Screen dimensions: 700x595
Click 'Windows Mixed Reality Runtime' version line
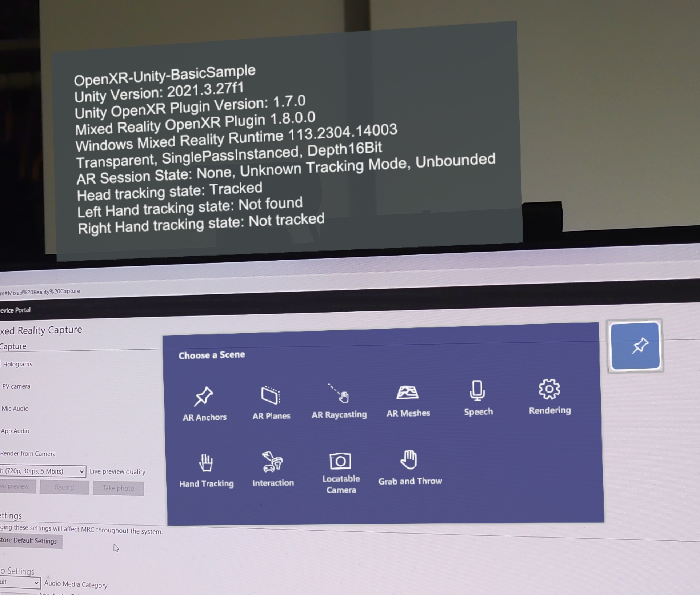(x=236, y=138)
